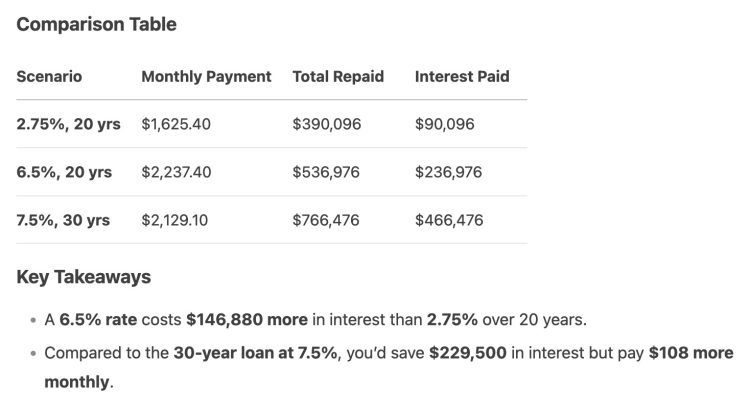Select the 7.5%, 30 yrs scenario cell
This screenshot has width=750, height=407.
64,220
